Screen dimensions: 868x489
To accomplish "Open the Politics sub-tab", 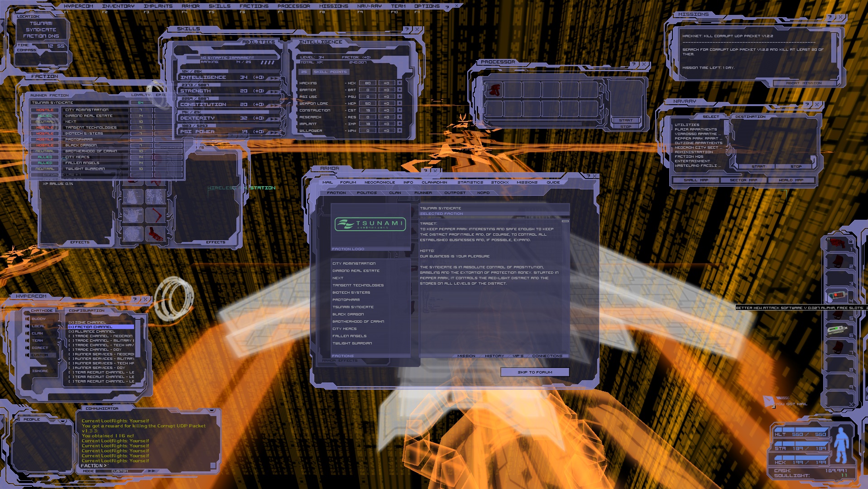I will click(367, 193).
